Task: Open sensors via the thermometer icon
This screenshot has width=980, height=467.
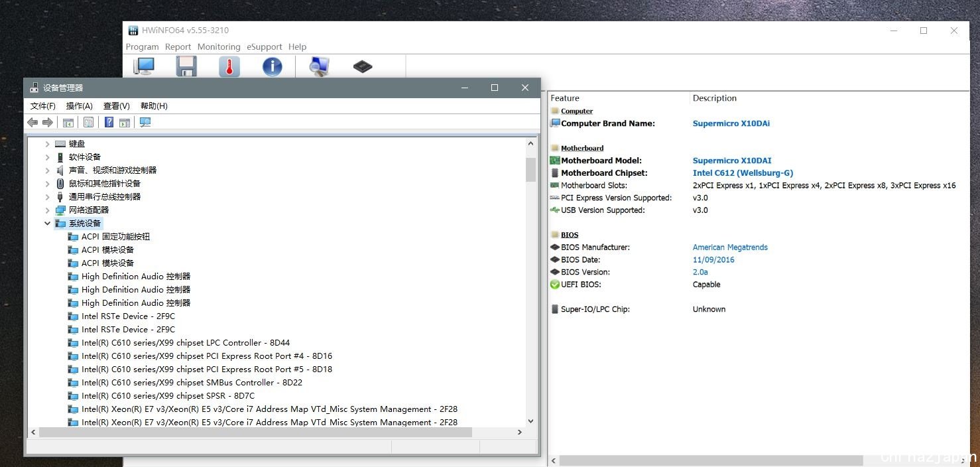Action: 229,66
